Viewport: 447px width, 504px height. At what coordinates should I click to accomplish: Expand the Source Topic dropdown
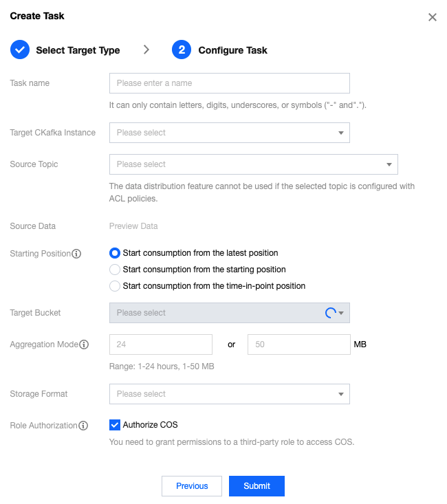coord(253,164)
